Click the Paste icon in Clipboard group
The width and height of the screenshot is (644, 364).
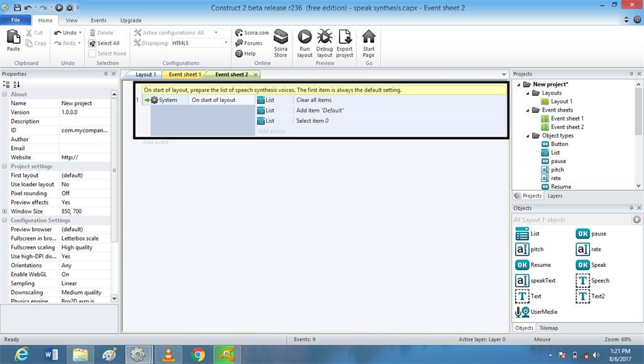click(13, 37)
